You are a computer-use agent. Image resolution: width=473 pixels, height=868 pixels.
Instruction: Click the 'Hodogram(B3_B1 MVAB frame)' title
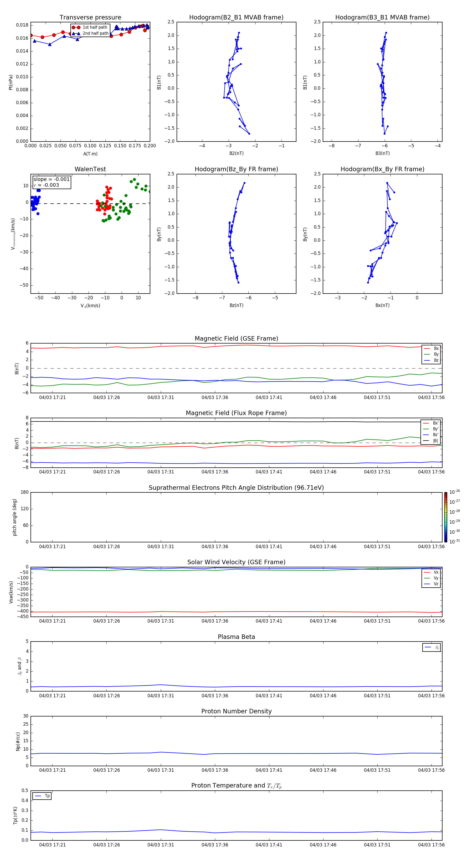[x=382, y=17]
